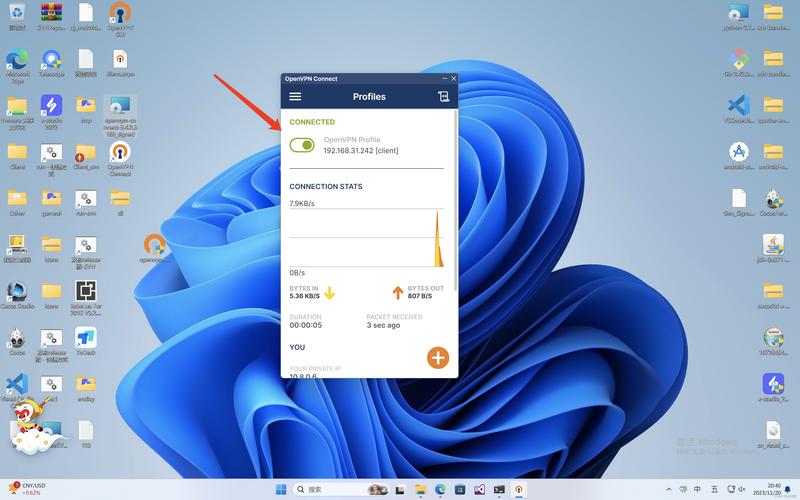Screen dimensions: 800x500
Task: Expand the system tray hidden icons chevron
Action: click(x=669, y=489)
